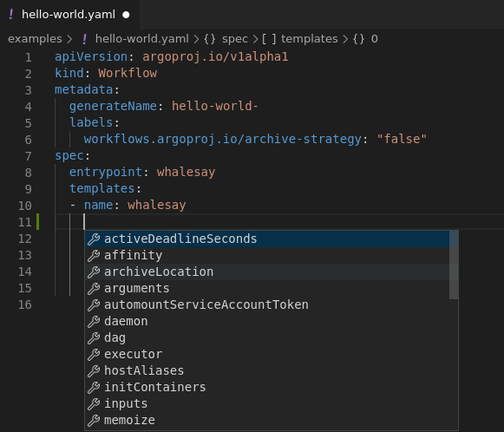Open the templates breadcrumb
Screen dimensions: 504x432
[x=310, y=39]
